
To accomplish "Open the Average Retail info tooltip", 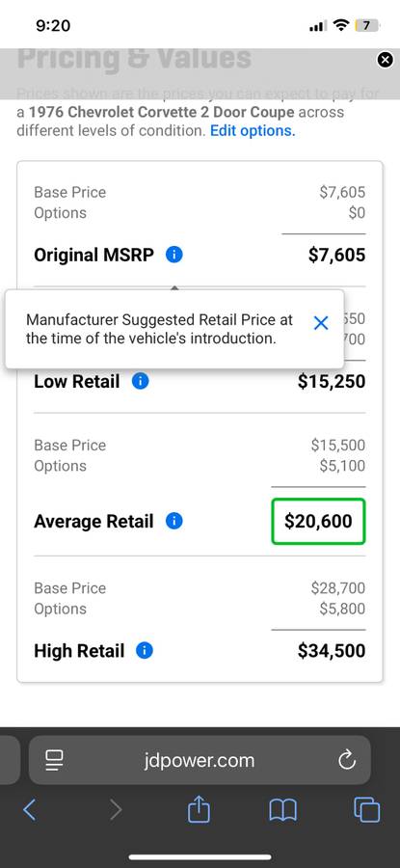I will pos(174,521).
